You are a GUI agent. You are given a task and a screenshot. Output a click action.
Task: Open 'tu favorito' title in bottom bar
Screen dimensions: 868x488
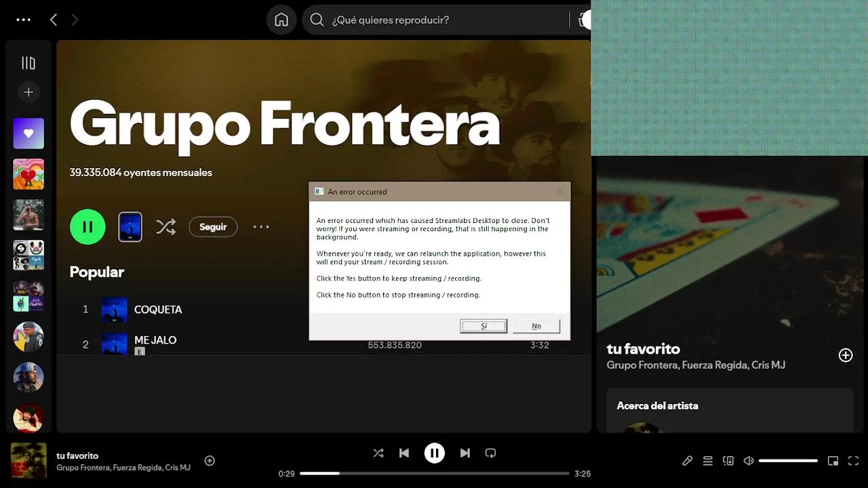[x=77, y=456]
